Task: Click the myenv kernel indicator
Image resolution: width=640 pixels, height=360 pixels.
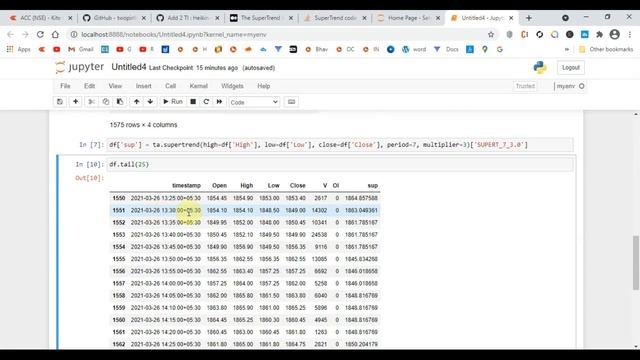Action: 570,86
